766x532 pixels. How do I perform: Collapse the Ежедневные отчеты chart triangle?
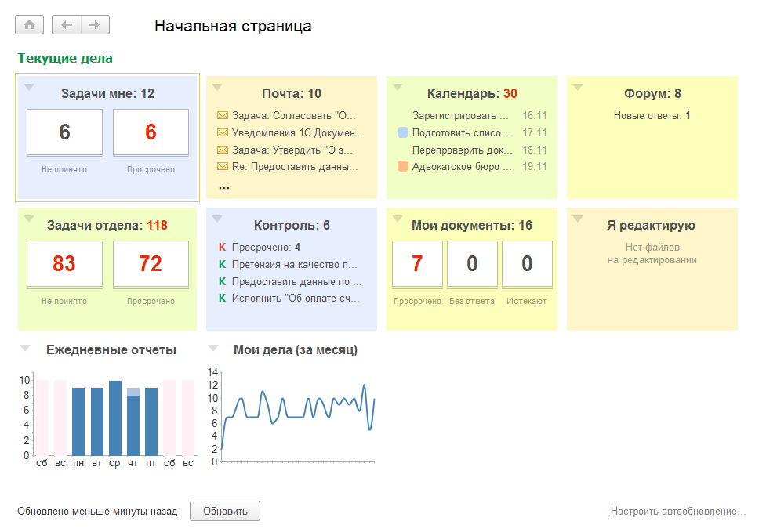(x=25, y=348)
